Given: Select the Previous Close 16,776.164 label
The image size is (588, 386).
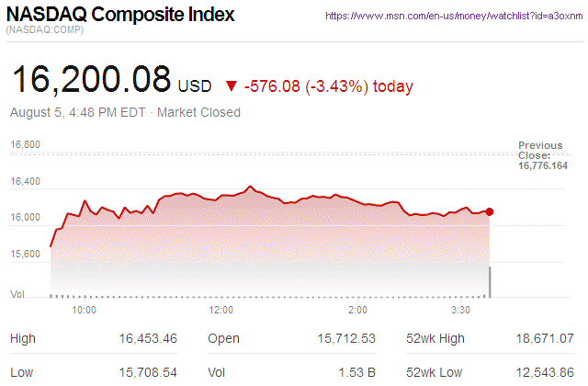Looking at the screenshot, I should tap(542, 155).
